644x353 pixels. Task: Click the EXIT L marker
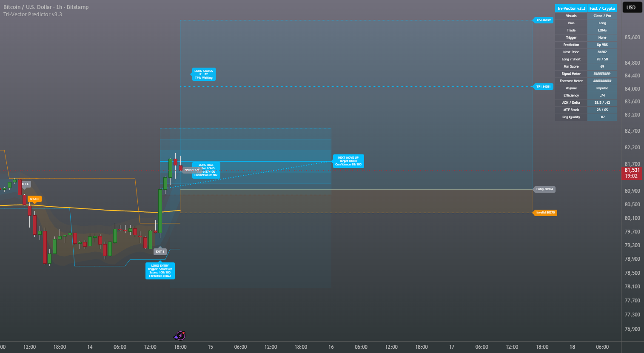(x=26, y=184)
